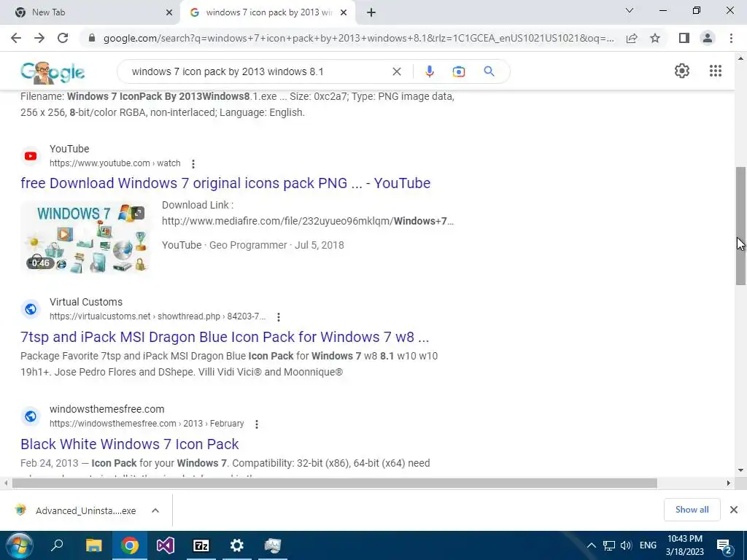This screenshot has height=560, width=747.
Task: Click the scroll right arrow
Action: [729, 483]
